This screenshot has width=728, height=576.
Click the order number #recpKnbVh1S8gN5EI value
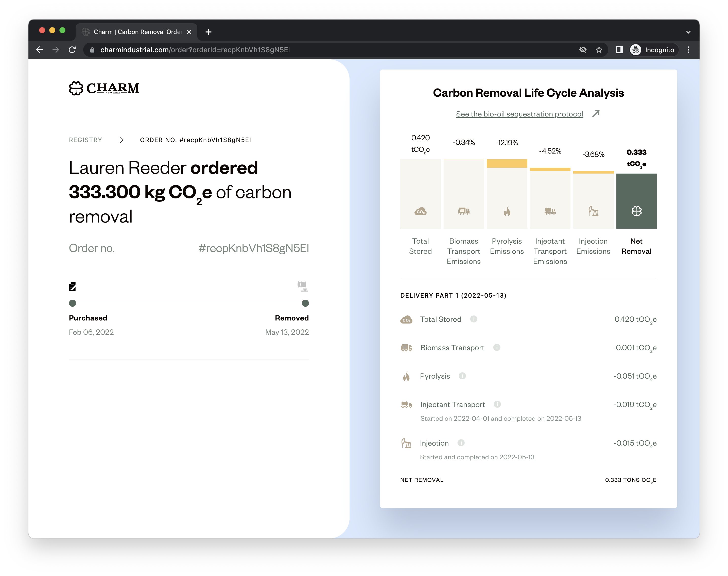[253, 248]
